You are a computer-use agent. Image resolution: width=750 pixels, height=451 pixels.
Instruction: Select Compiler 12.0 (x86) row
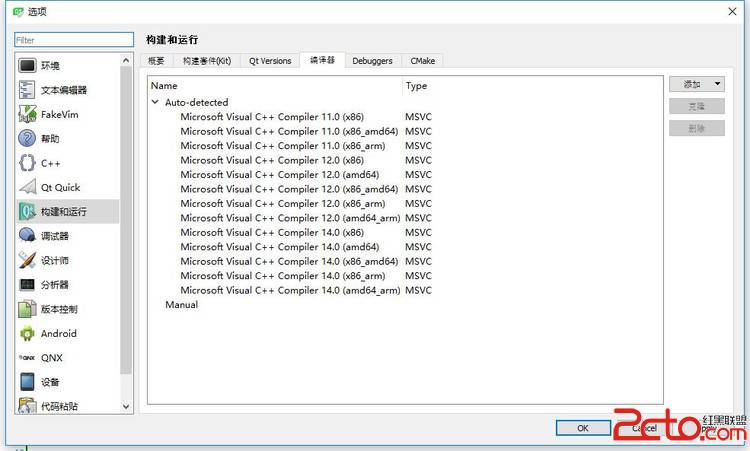[x=405, y=160]
